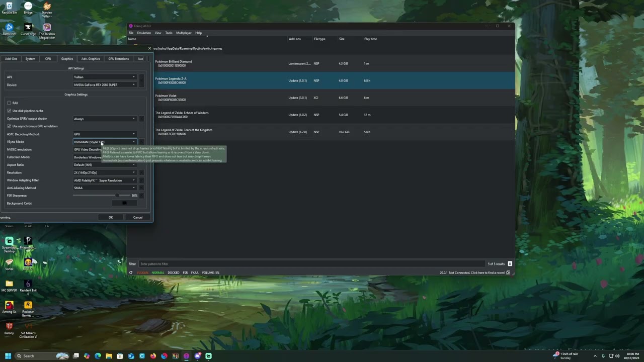Open the Resolution dropdown set to 2X
Viewport: 644px width, 362px height.
105,172
